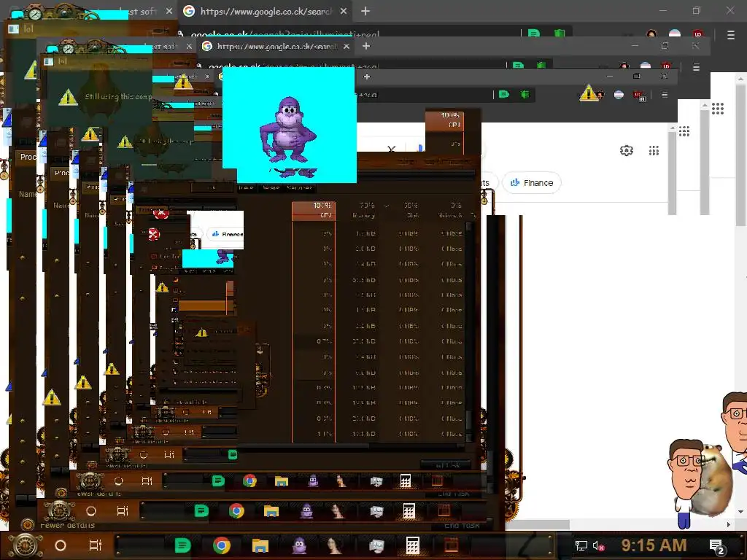Click the Chrome page scroll-down arrow above clock
Screen dimensions: 747x560
tap(740, 511)
